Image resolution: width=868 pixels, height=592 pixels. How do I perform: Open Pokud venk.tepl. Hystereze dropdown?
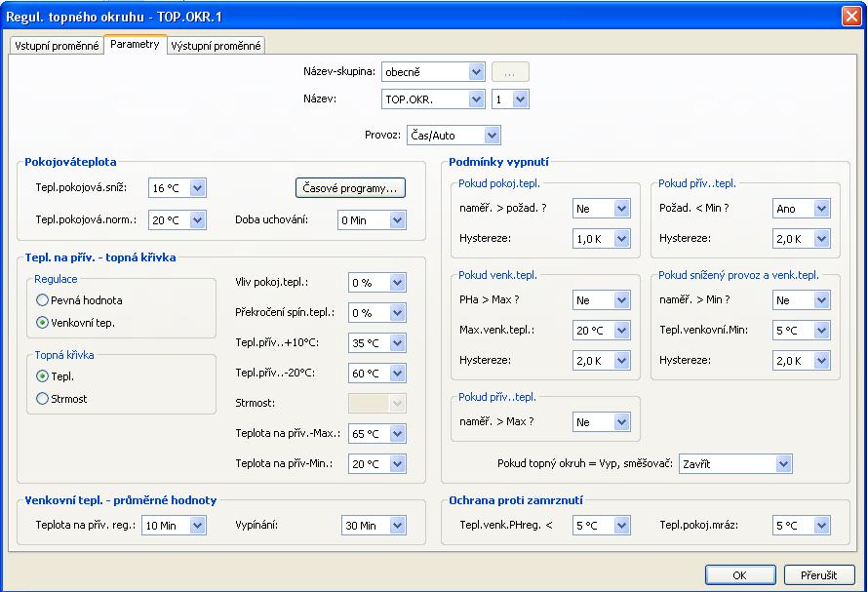(601, 361)
